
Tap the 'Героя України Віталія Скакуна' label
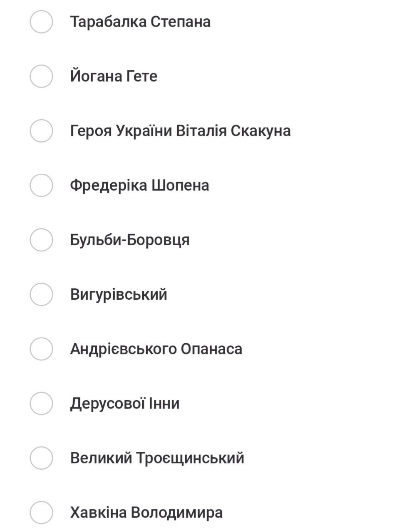(180, 131)
